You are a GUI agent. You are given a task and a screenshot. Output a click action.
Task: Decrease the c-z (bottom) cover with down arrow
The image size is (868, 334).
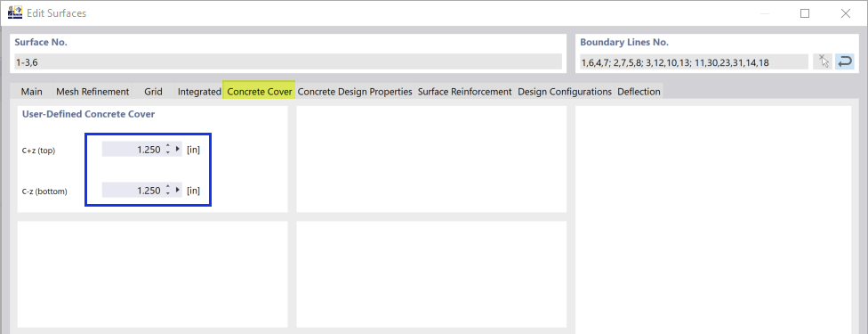tap(168, 193)
